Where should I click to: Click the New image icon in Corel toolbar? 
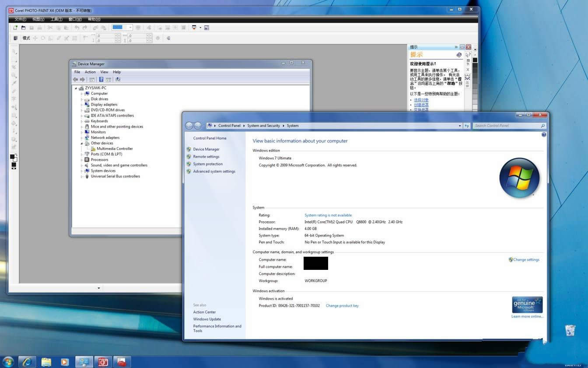[x=15, y=27]
